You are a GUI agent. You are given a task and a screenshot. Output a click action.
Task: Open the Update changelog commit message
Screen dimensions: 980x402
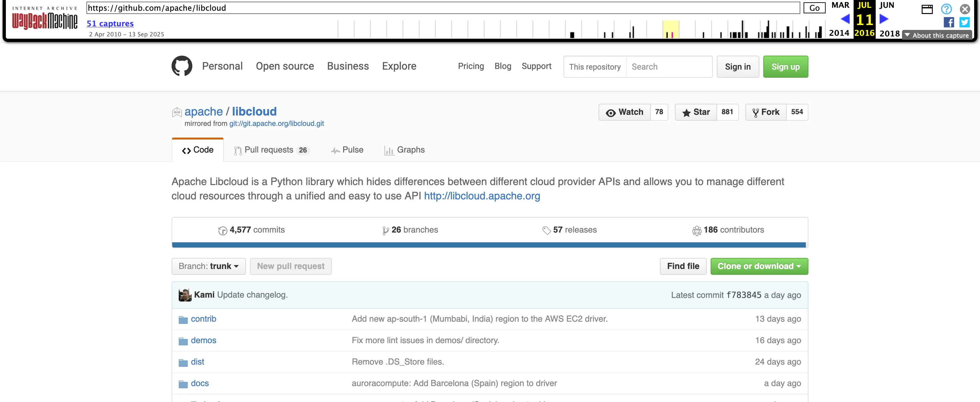252,295
